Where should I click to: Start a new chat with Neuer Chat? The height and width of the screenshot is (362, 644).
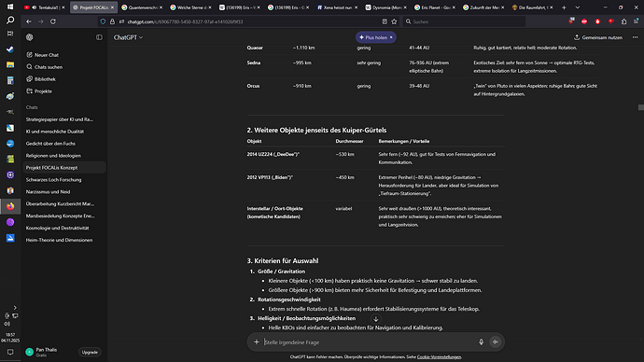point(42,55)
